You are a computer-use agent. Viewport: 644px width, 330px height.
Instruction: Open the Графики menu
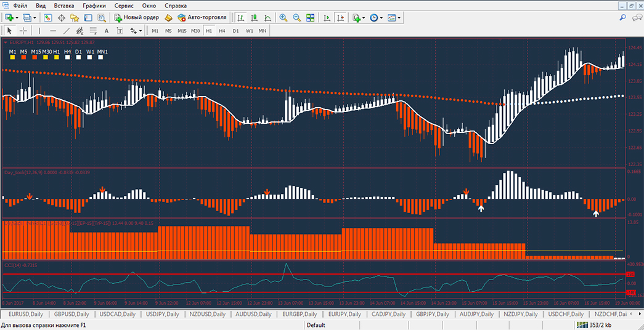coord(94,6)
